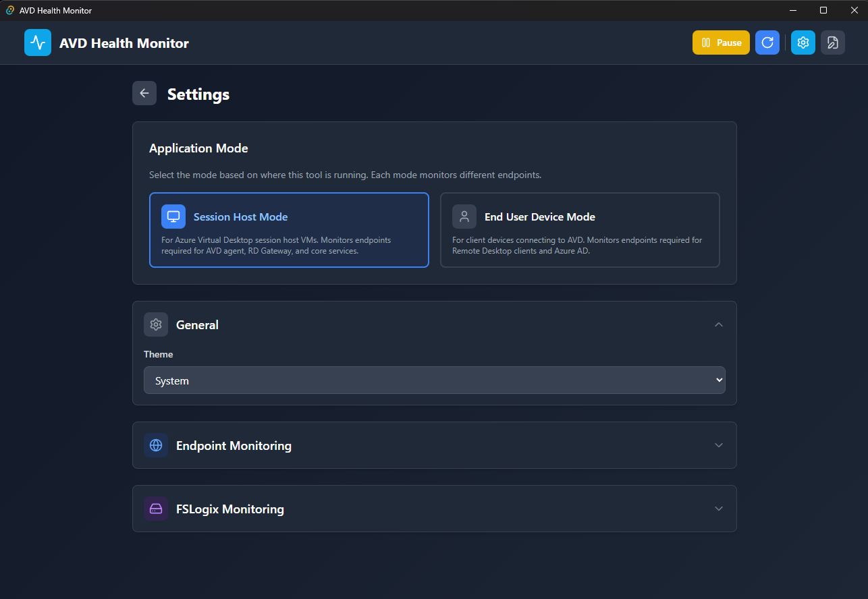Screen dimensions: 868x599
Task: Expand the FSLogix Monitoring section chevron
Action: click(x=718, y=509)
